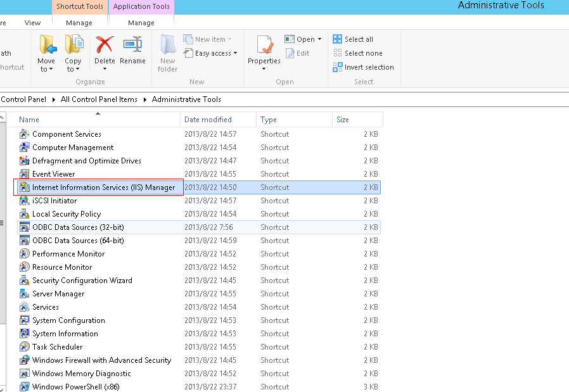
Task: Click the Resource Monitor shortcut icon
Action: coord(24,267)
